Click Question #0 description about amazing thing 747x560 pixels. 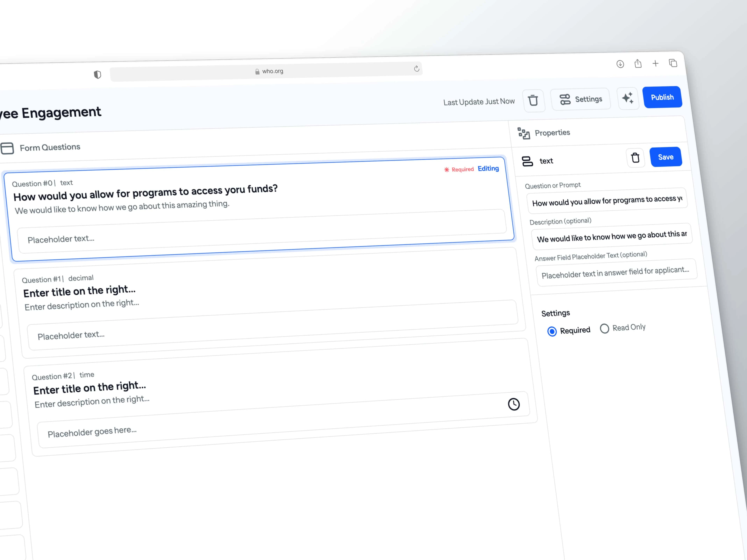click(x=122, y=207)
